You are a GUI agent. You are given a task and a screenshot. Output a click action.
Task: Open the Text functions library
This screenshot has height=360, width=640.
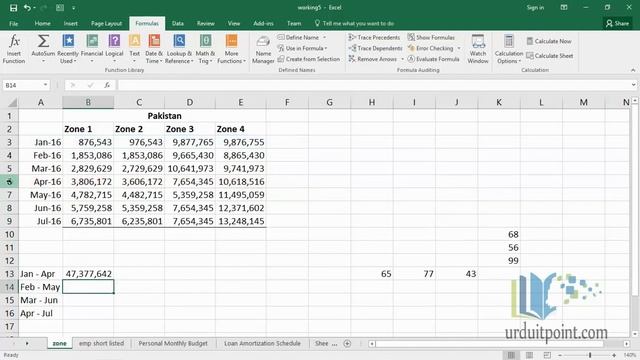click(134, 49)
